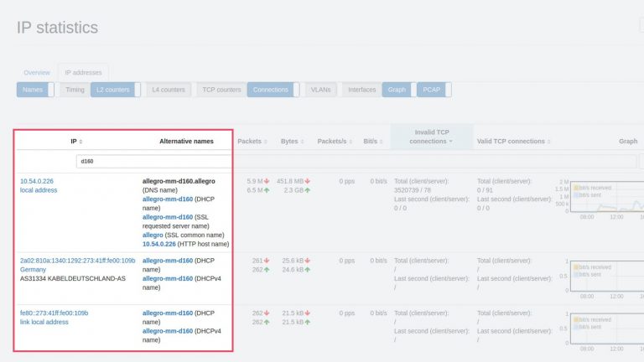644x362 pixels.
Task: Click the link local address link
Action: pos(44,322)
